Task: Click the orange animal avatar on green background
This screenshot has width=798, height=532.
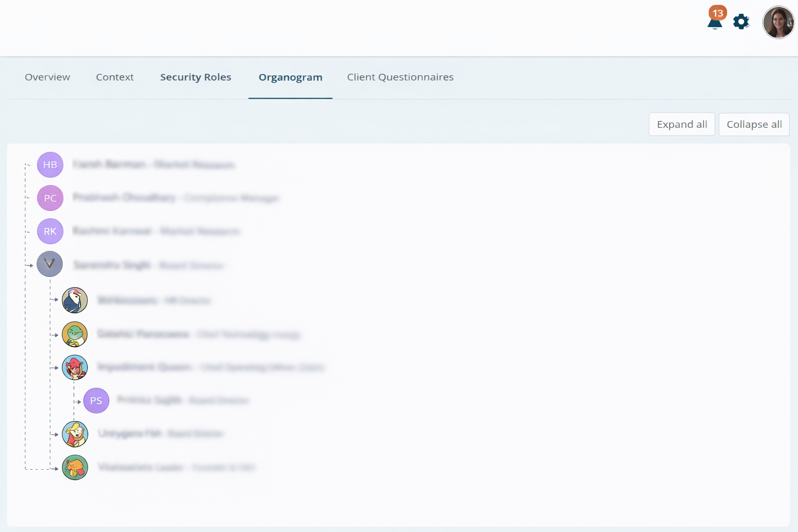Action: [x=75, y=468]
